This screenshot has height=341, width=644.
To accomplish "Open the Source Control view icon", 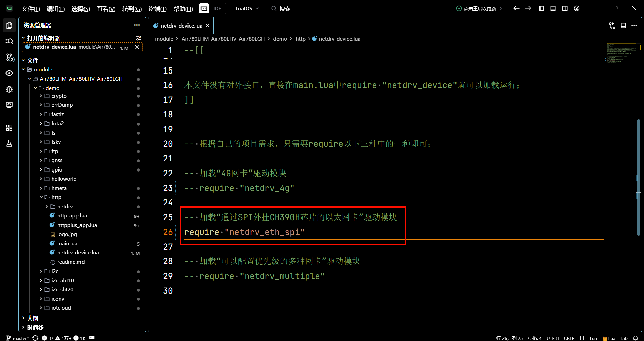I will point(9,57).
